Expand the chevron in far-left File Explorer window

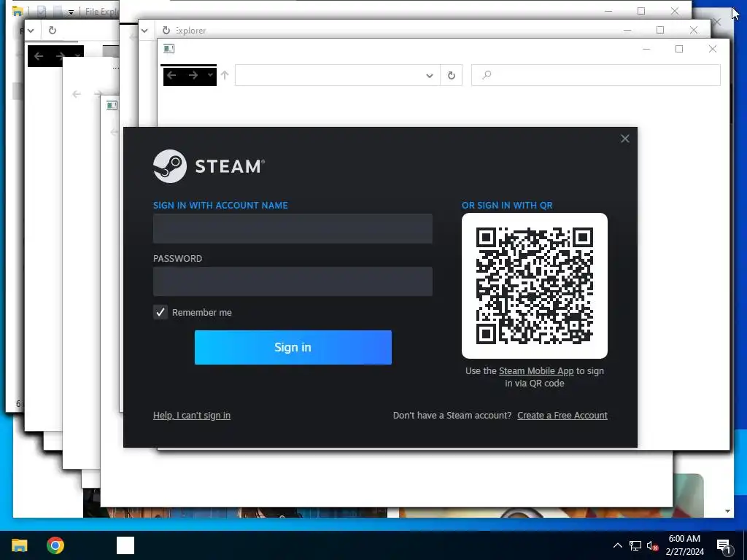(x=31, y=31)
